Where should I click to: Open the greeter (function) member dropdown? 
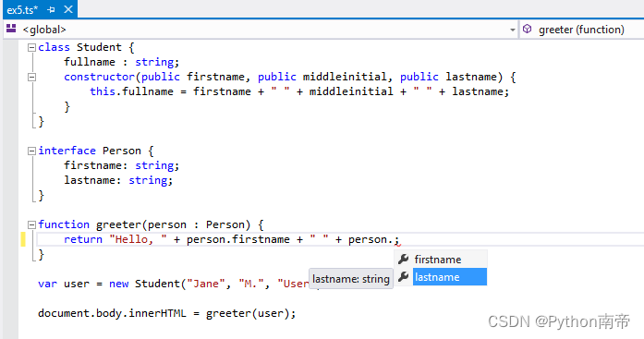tap(581, 30)
